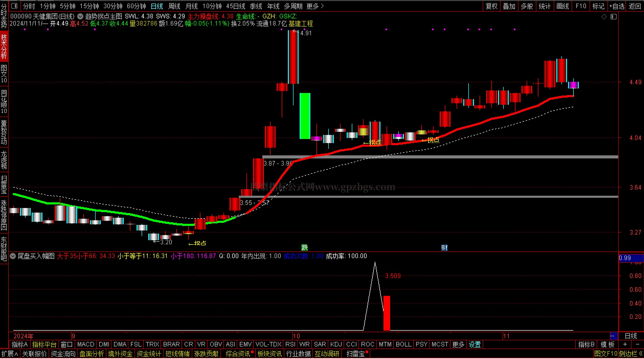Open 涨跌停原因 in left sidebar
This screenshot has width=644, height=359.
pyautogui.click(x=4, y=215)
